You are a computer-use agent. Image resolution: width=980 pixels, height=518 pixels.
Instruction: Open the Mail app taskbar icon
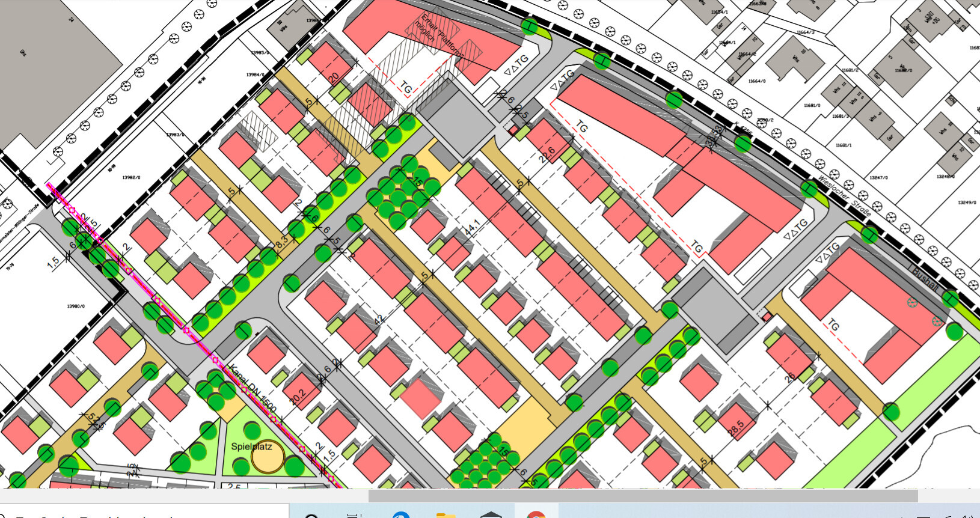click(x=491, y=516)
